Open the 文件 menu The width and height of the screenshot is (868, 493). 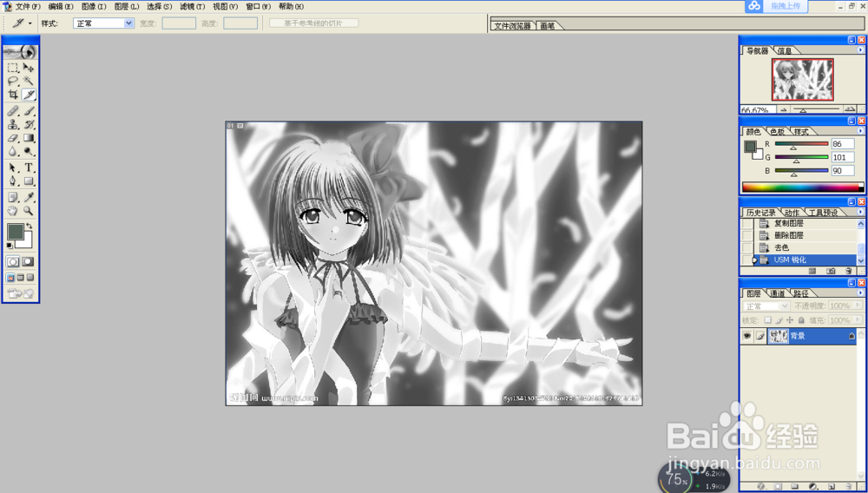(x=27, y=7)
